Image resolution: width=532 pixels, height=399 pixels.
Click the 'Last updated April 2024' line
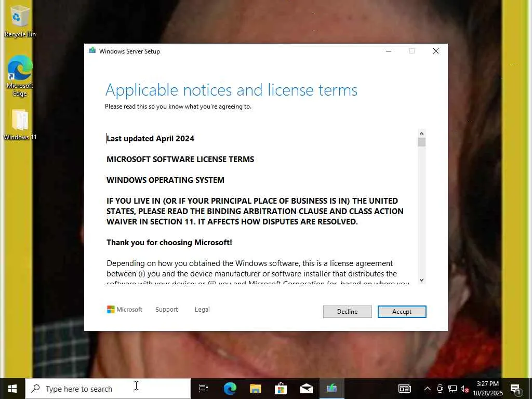[150, 138]
